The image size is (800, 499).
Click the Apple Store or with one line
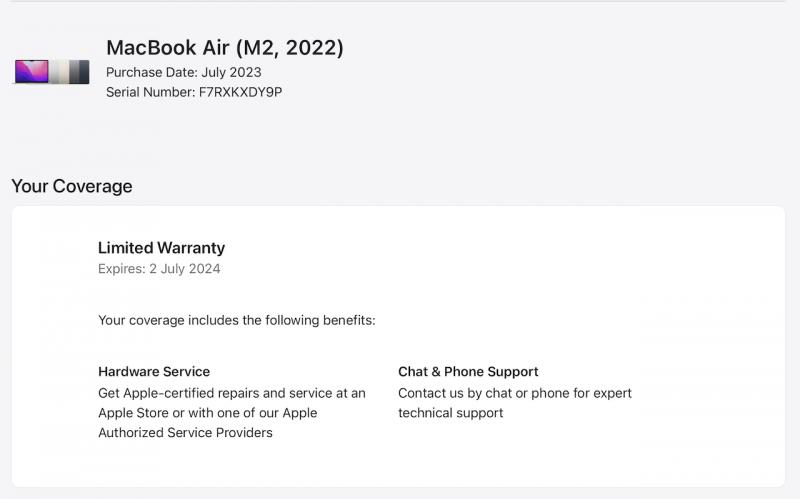(x=207, y=413)
